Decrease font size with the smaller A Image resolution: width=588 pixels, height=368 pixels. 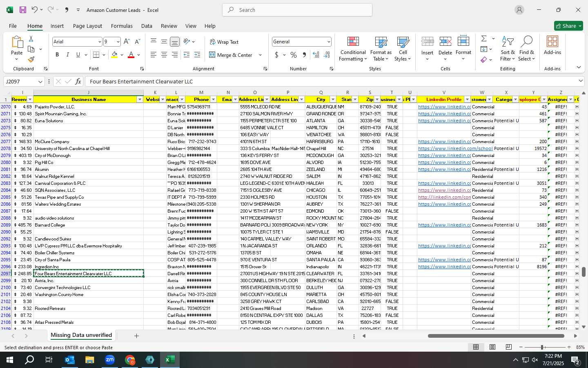tap(137, 42)
